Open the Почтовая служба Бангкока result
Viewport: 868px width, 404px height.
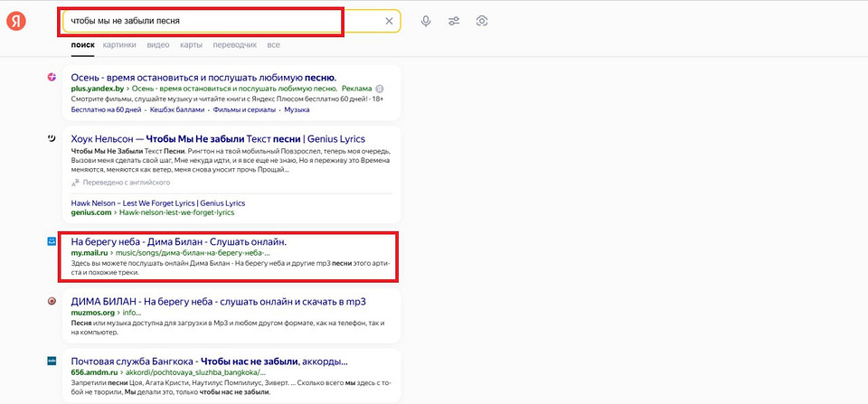(x=134, y=360)
